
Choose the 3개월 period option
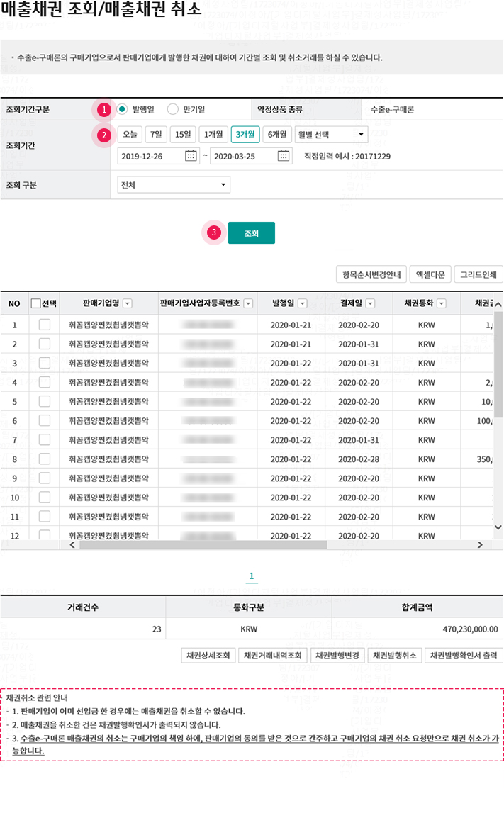(x=245, y=134)
